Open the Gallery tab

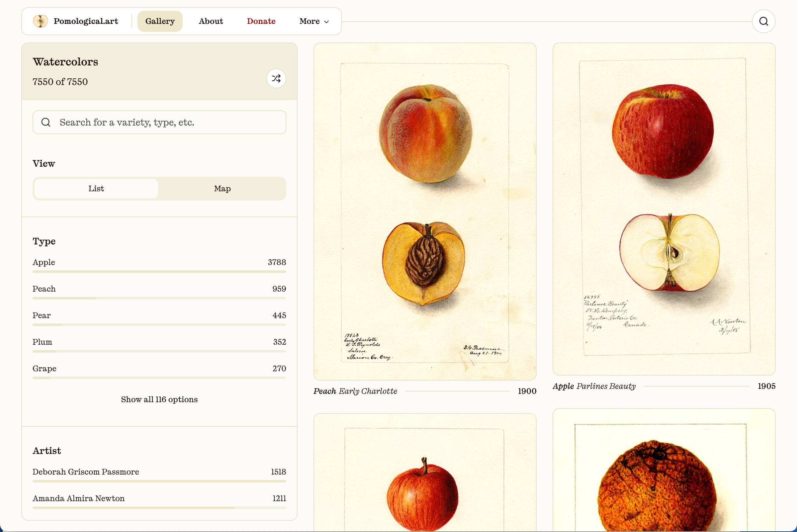(x=160, y=21)
